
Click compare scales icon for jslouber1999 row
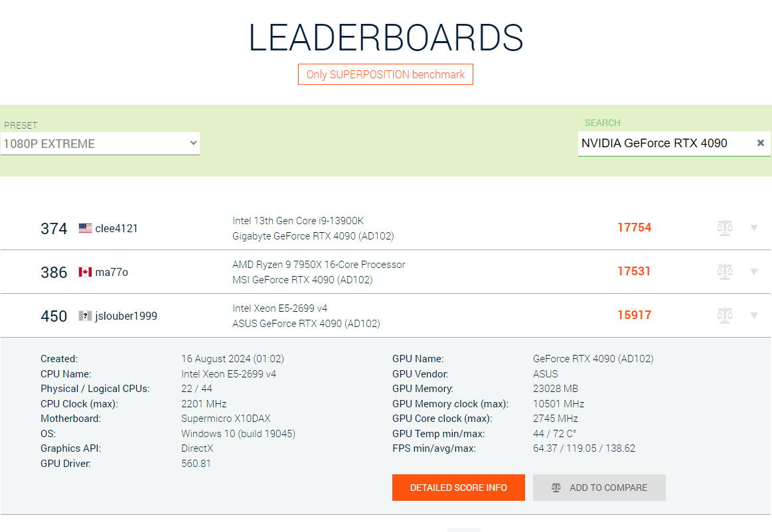click(724, 316)
